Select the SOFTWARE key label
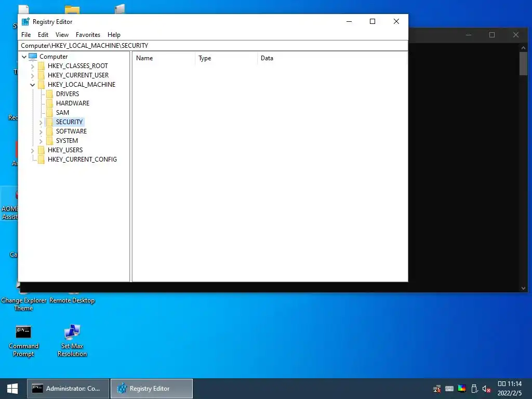Viewport: 532px width, 399px height. click(71, 131)
